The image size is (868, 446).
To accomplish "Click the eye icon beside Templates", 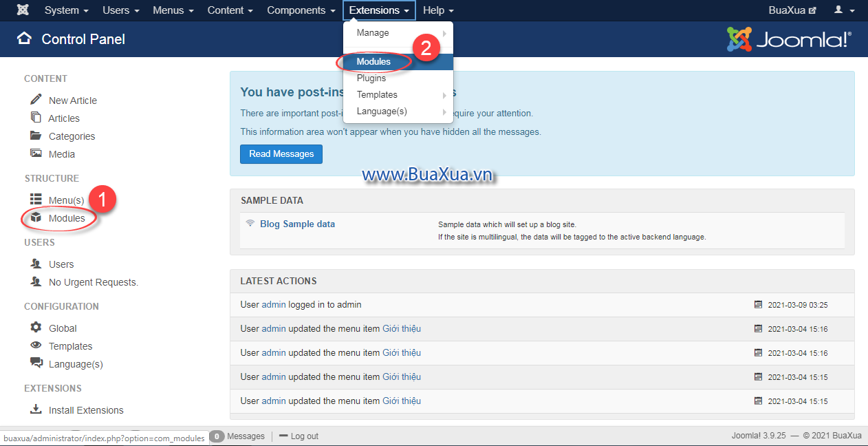I will pyautogui.click(x=36, y=346).
